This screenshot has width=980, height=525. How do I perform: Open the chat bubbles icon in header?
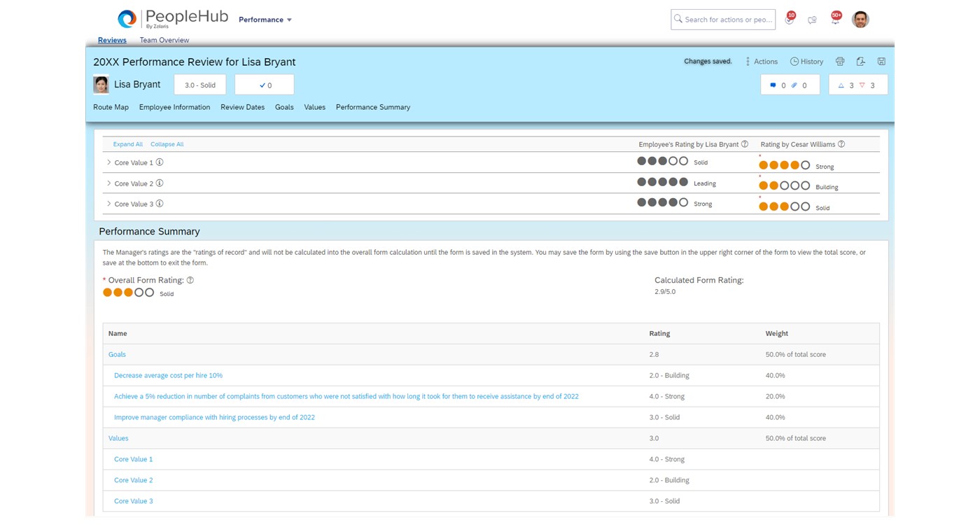coord(812,20)
